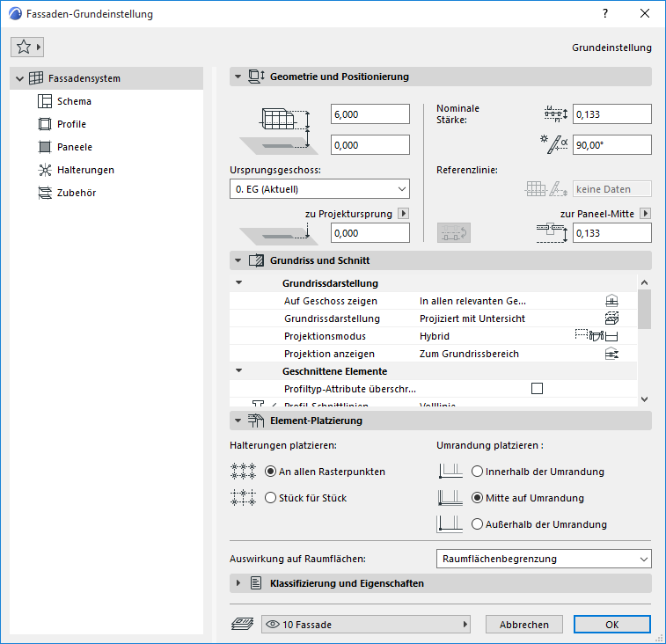The height and width of the screenshot is (644, 666).
Task: Click the Klassifizierung und Eigenschaften list icon
Action: pyautogui.click(x=256, y=583)
